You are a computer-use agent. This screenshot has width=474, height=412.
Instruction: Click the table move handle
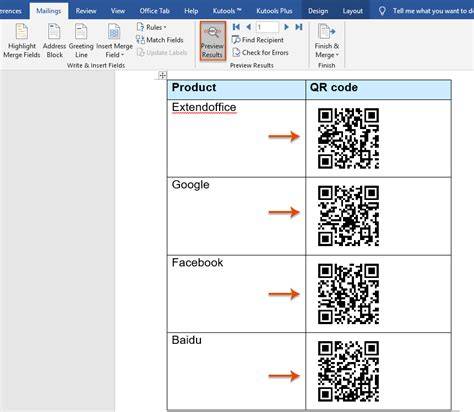coord(162,75)
